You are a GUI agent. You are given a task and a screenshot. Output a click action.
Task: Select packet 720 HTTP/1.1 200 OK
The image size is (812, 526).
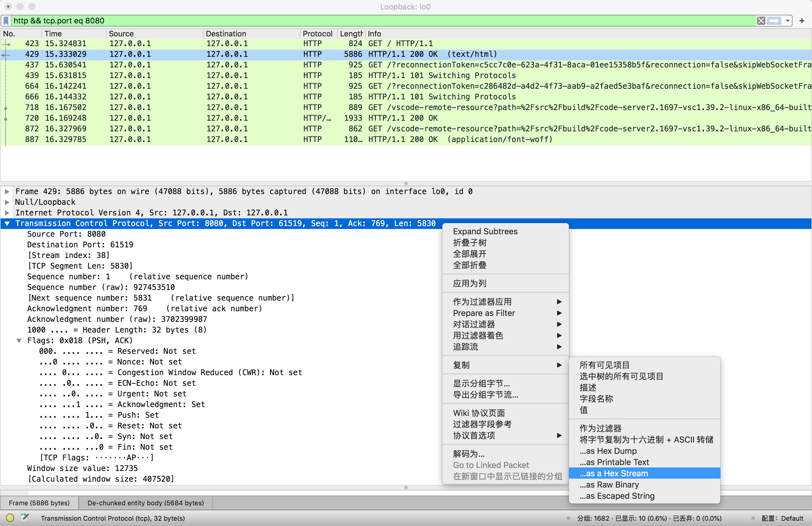(406, 118)
